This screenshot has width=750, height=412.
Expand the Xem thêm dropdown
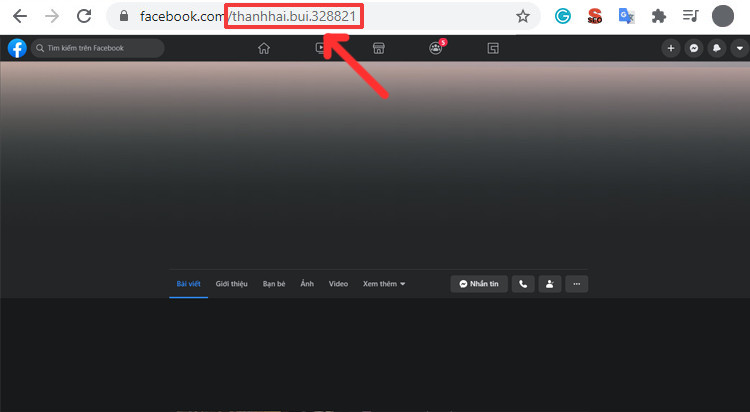[x=384, y=284]
